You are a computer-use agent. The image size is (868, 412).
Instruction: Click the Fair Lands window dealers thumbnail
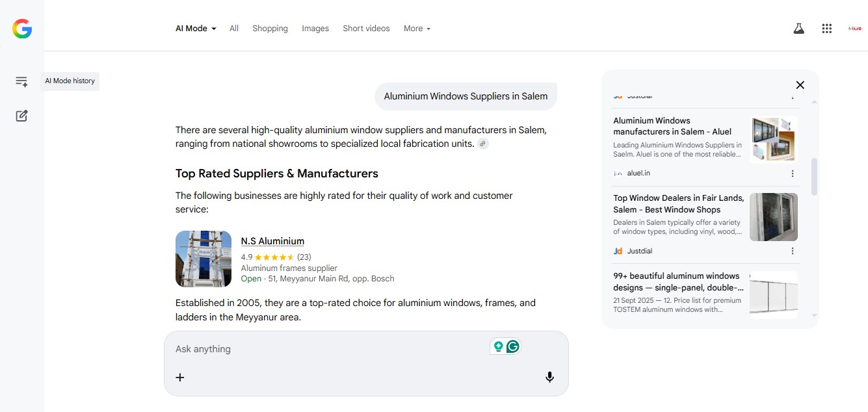[x=774, y=217]
